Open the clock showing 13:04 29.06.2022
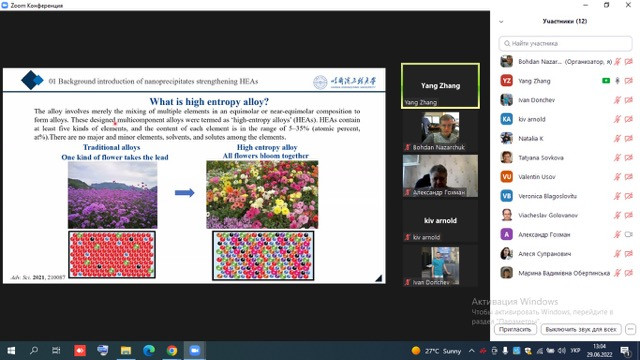Viewport: 640px width, 360px height. (x=600, y=351)
